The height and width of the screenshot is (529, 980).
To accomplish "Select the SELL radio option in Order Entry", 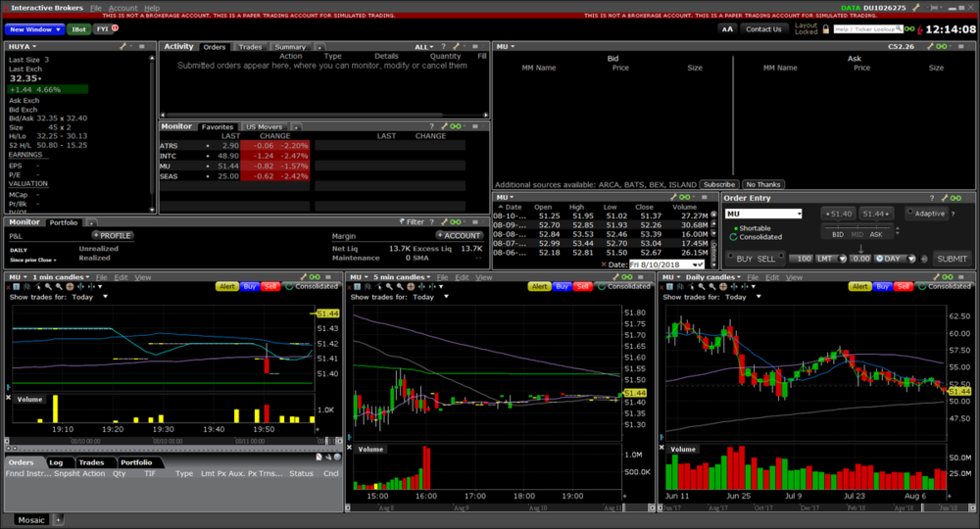I will [x=781, y=256].
